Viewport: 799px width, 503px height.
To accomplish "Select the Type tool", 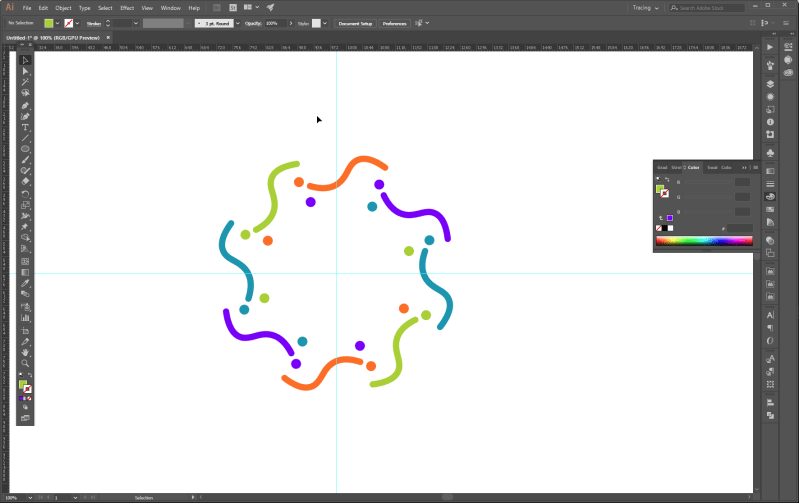I will 25,127.
